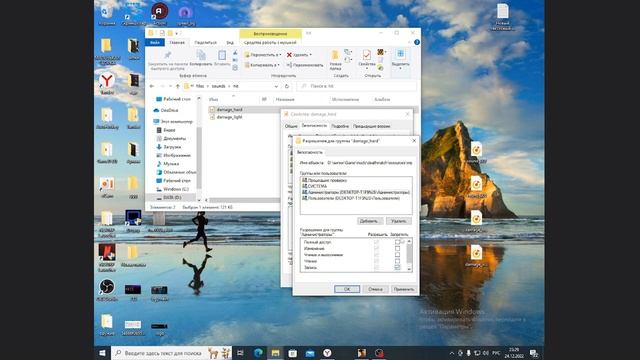
Task: Refresh the Explorer folder view
Action: [x=287, y=86]
